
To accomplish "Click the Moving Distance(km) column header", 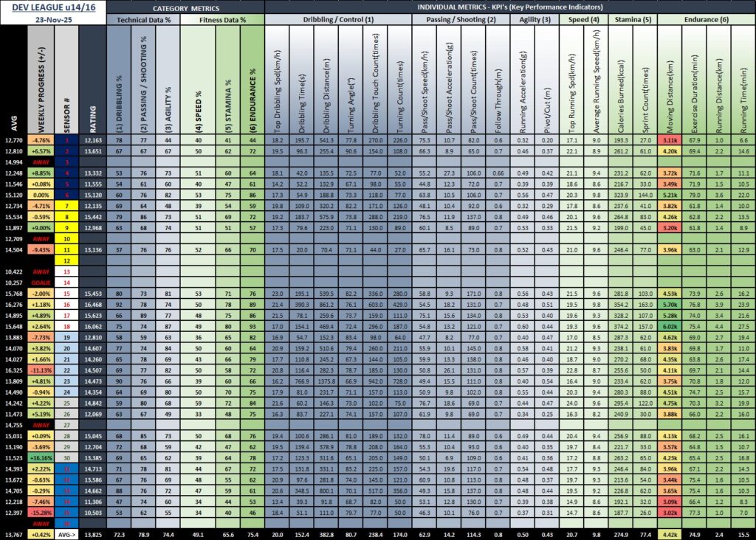I will click(x=670, y=81).
